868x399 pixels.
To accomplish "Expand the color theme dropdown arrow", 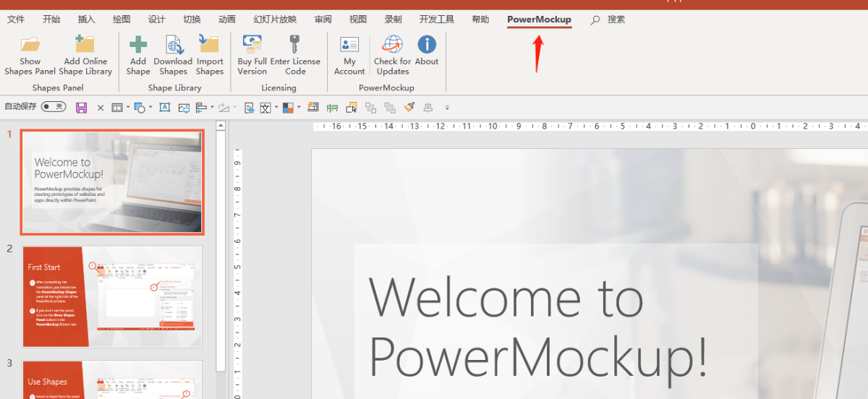I will 299,108.
